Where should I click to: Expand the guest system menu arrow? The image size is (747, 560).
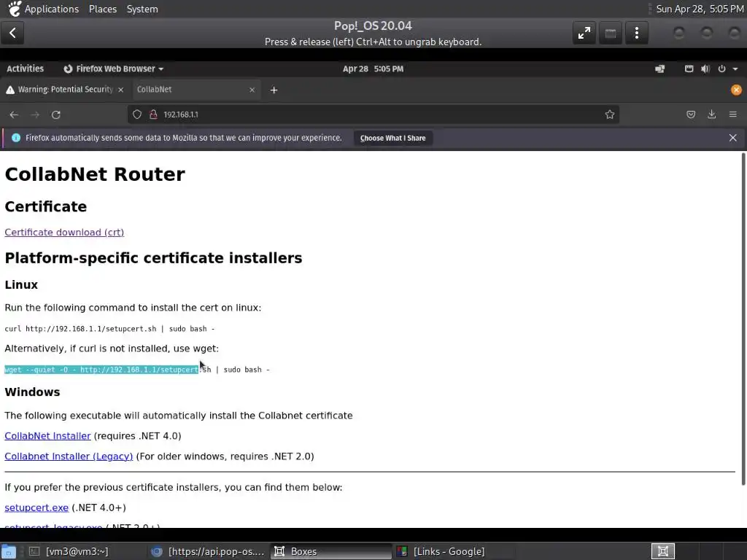[735, 69]
